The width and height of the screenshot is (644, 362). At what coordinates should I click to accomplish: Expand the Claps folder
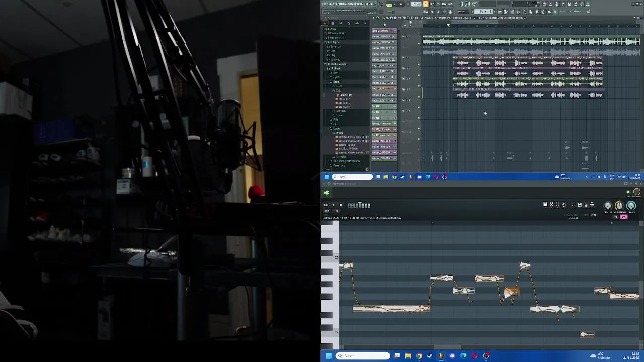point(338,86)
